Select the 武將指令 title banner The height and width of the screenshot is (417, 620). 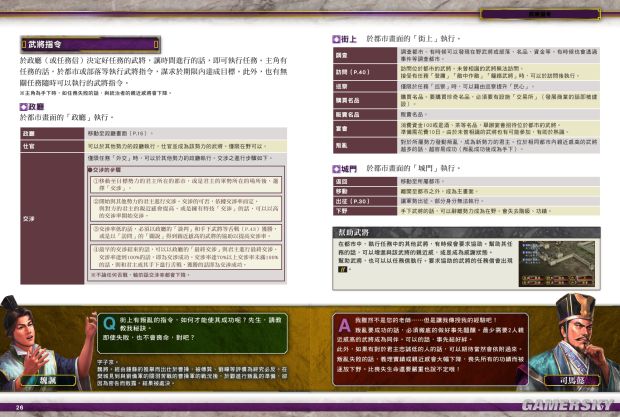coord(91,45)
